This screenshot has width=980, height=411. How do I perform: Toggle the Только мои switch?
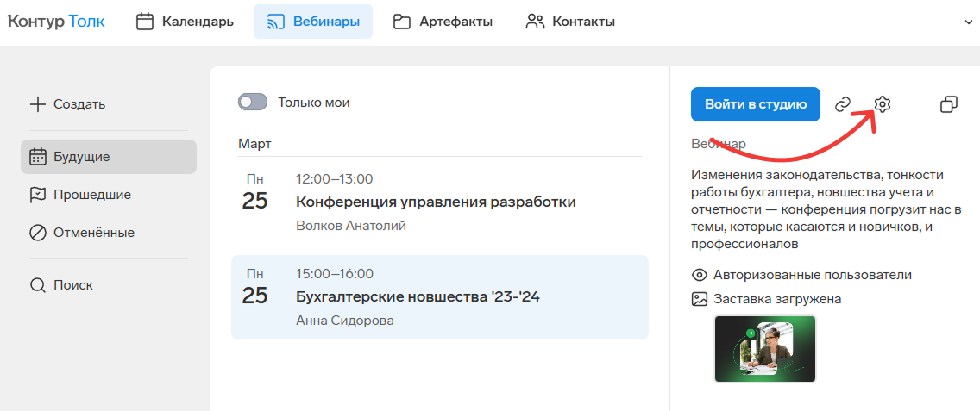[x=253, y=103]
